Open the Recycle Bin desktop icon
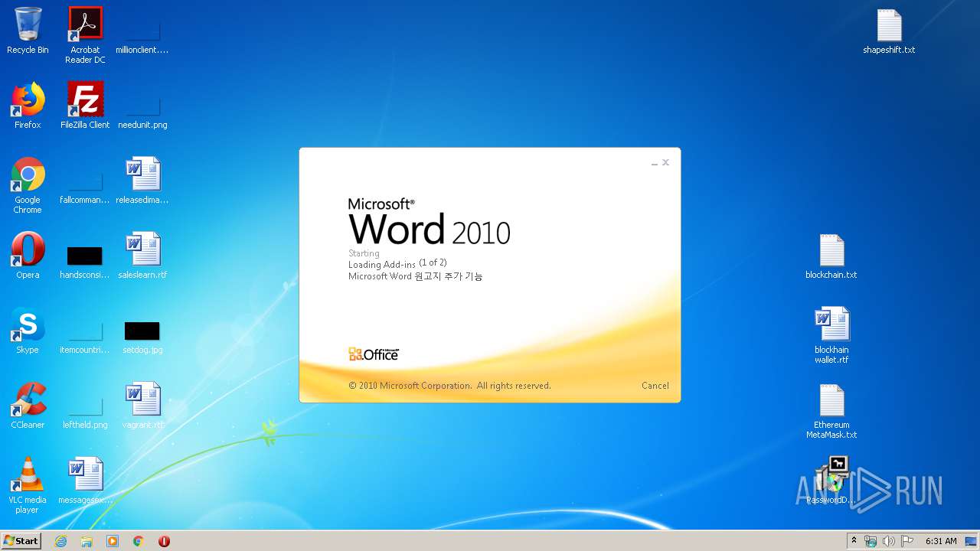980x551 pixels. (x=28, y=31)
